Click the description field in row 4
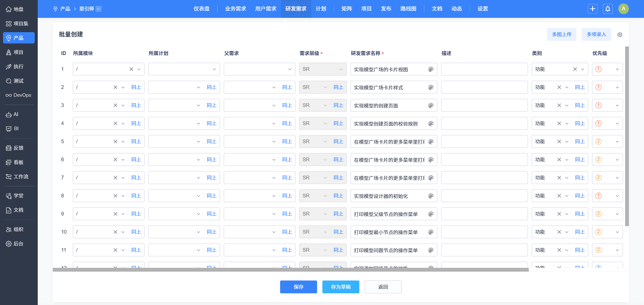 tap(484, 123)
